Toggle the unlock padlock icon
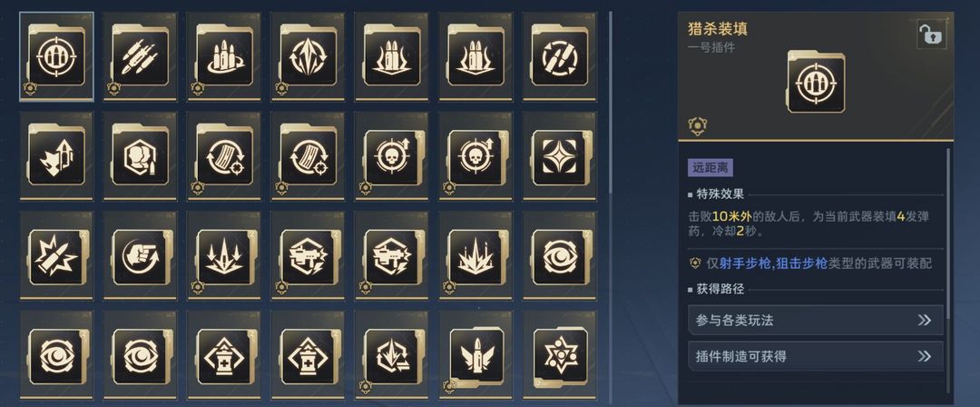The image size is (980, 407). click(x=931, y=35)
